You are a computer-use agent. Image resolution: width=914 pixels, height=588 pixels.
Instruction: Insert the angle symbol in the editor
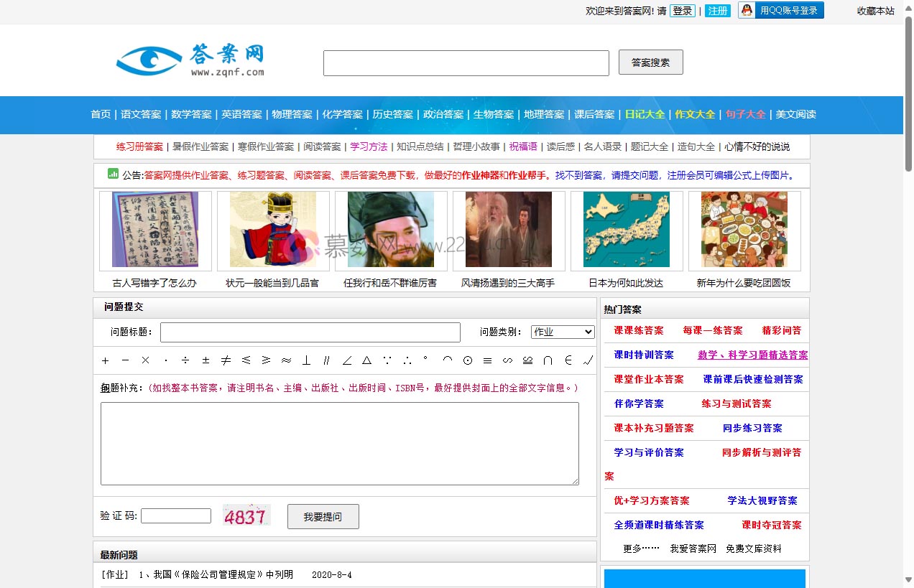346,360
